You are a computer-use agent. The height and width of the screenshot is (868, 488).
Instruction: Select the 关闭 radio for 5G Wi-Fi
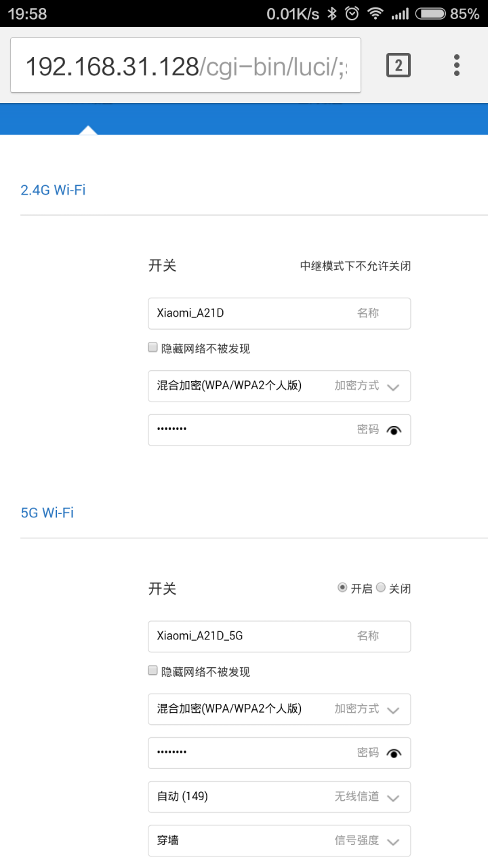point(380,588)
